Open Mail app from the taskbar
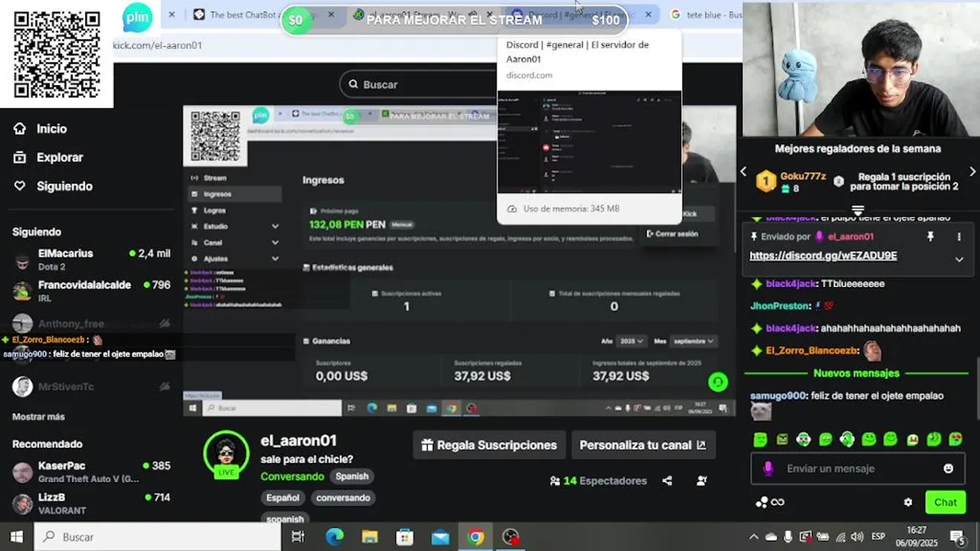The height and width of the screenshot is (551, 980). [x=440, y=536]
